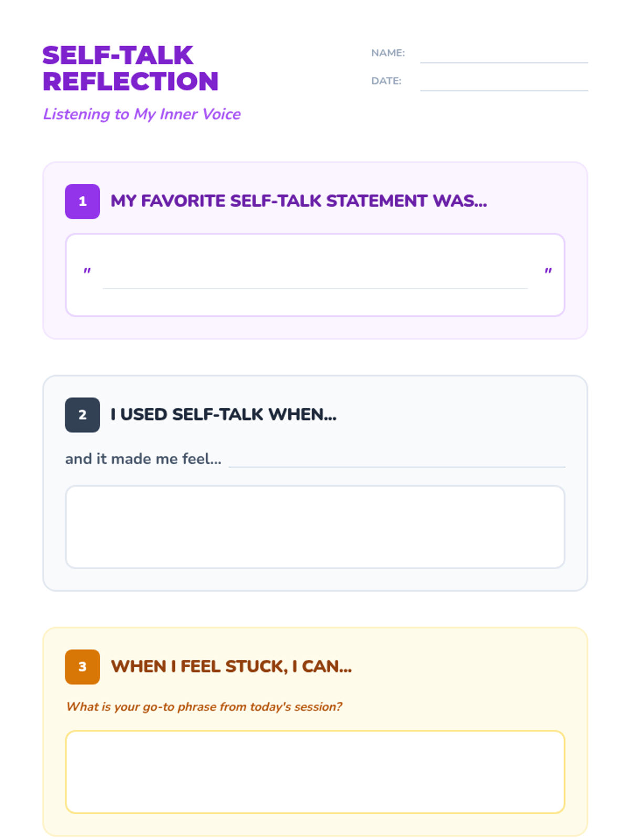Click the line after "and it made me feel..."
This screenshot has width=630, height=840.
tap(397, 462)
